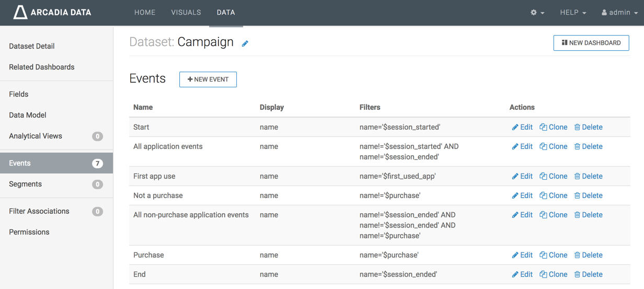Edit the All application events row
This screenshot has width=644, height=289.
(522, 146)
